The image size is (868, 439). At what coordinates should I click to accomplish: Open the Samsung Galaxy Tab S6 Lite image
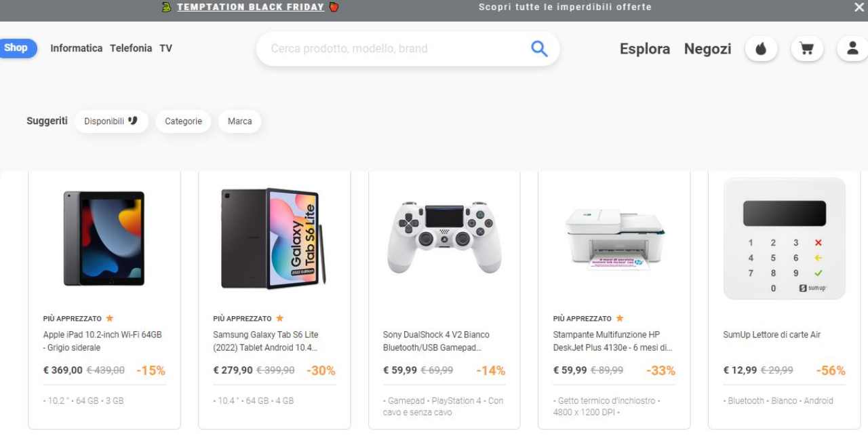(274, 238)
